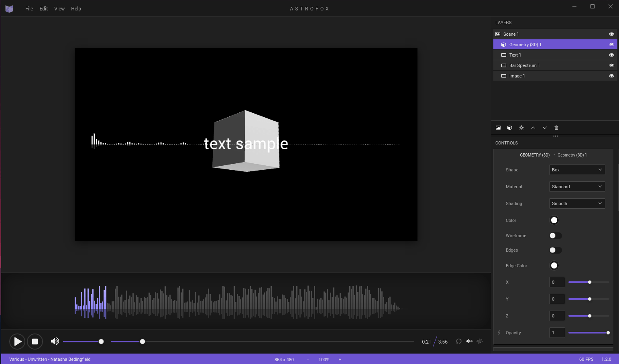Enable the Edges toggle

tap(556, 250)
